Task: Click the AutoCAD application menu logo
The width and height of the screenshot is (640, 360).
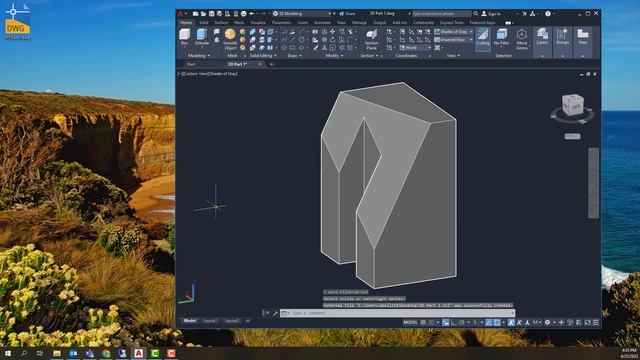Action: [181, 13]
